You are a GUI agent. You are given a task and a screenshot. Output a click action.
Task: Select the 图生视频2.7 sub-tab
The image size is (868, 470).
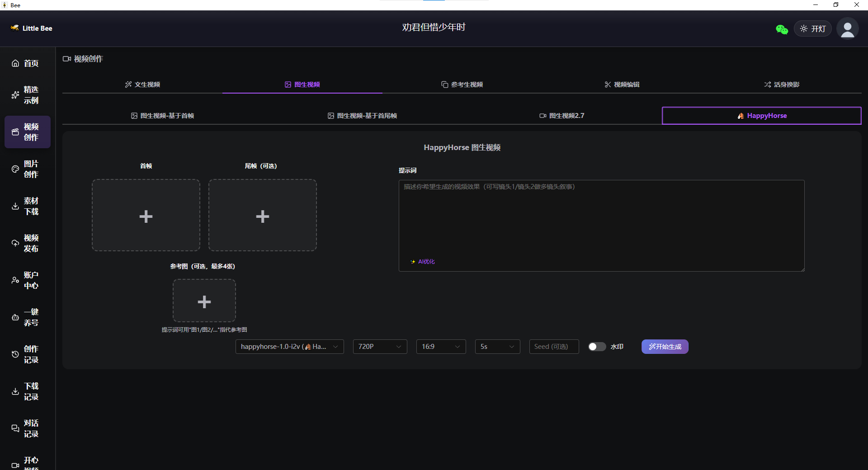point(562,116)
